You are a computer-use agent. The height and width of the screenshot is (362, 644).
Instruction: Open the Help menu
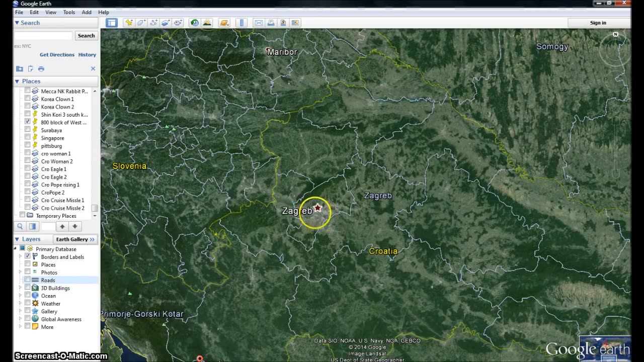pyautogui.click(x=104, y=12)
